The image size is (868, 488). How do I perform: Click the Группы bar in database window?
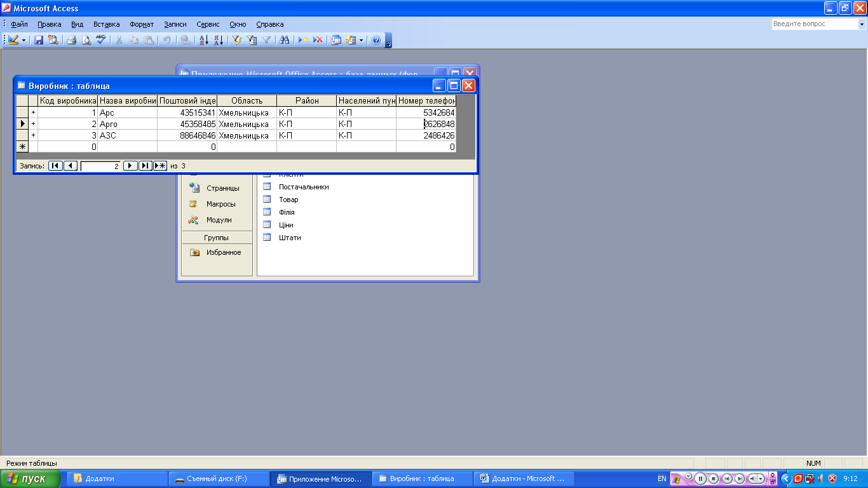(217, 238)
